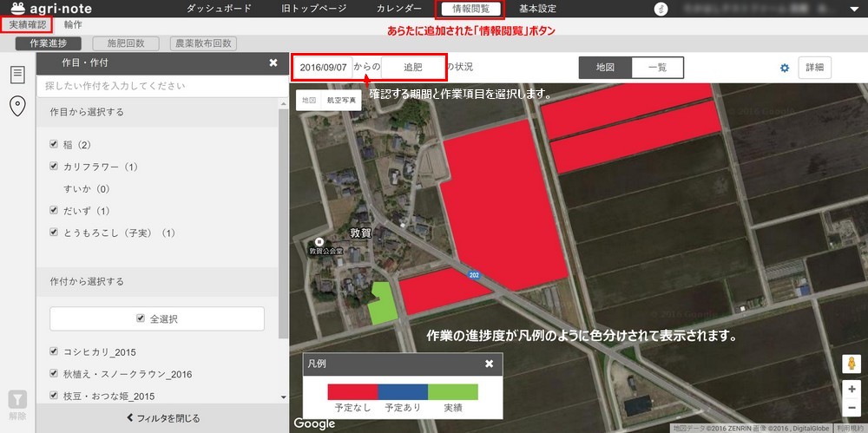Screen dimensions: 868x433
Task: Zoom out the map
Action: (852, 408)
